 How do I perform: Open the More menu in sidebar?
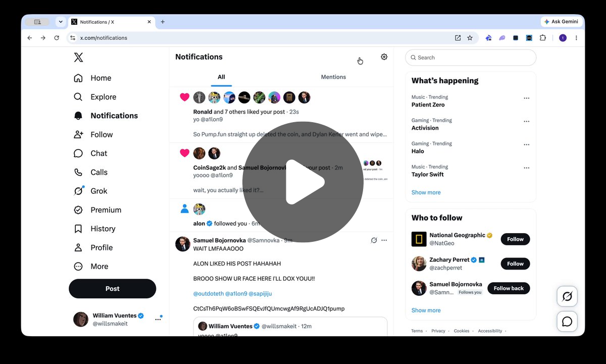[91, 267]
